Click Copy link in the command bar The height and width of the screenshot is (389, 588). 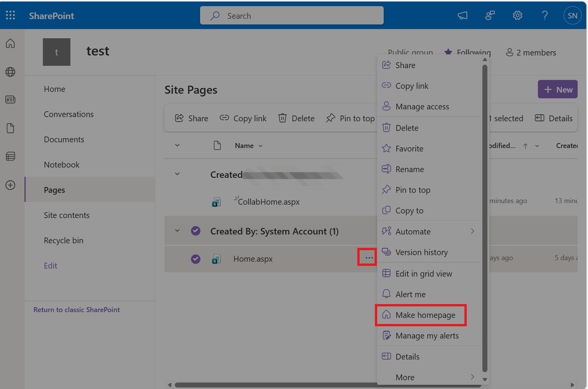(x=243, y=119)
